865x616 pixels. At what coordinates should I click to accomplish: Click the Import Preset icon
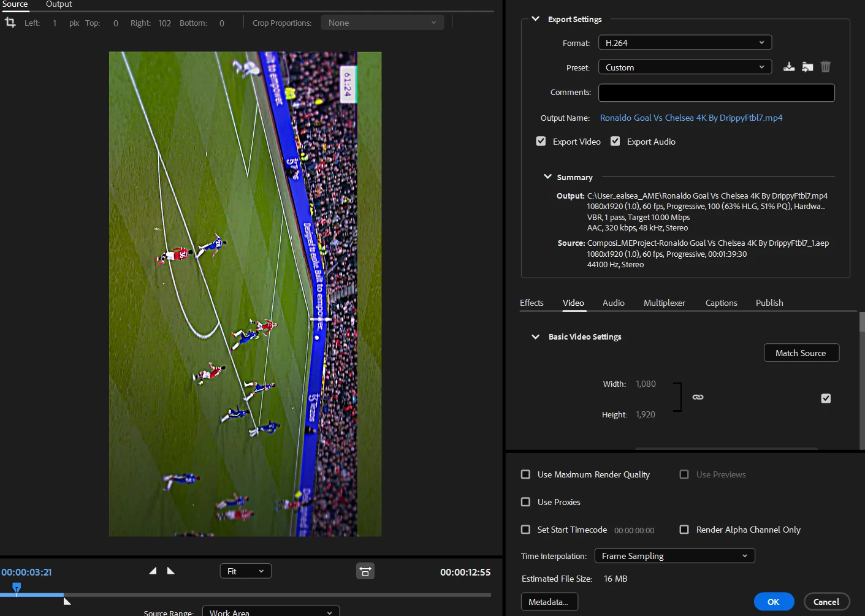(807, 67)
